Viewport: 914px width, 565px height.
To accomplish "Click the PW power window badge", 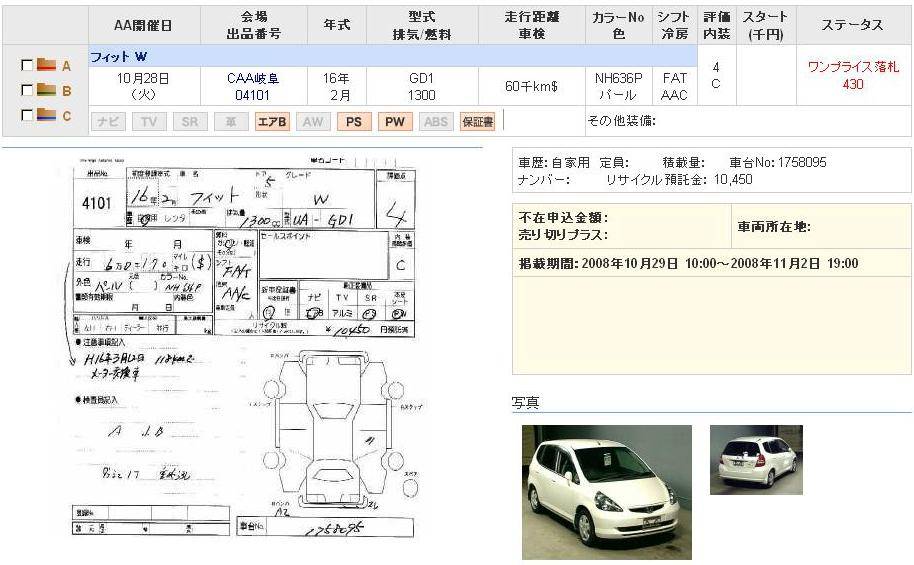I will tap(395, 121).
